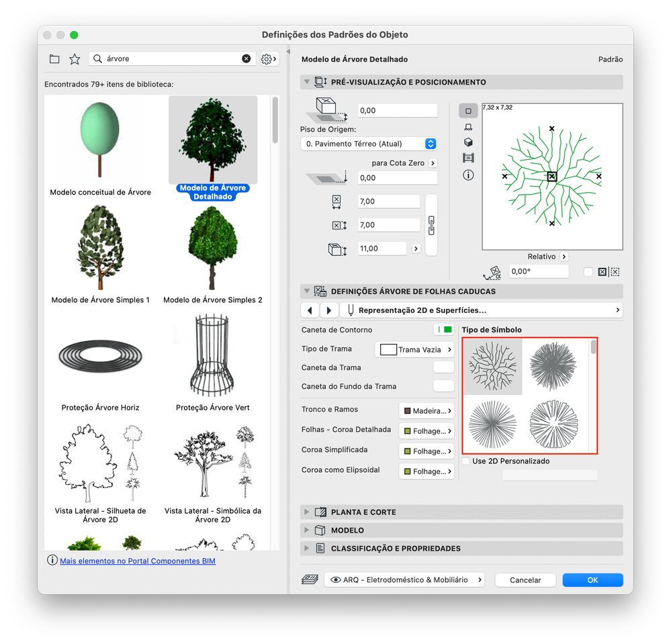Click the mirror object icon
This screenshot has height=644, width=671.
602,272
